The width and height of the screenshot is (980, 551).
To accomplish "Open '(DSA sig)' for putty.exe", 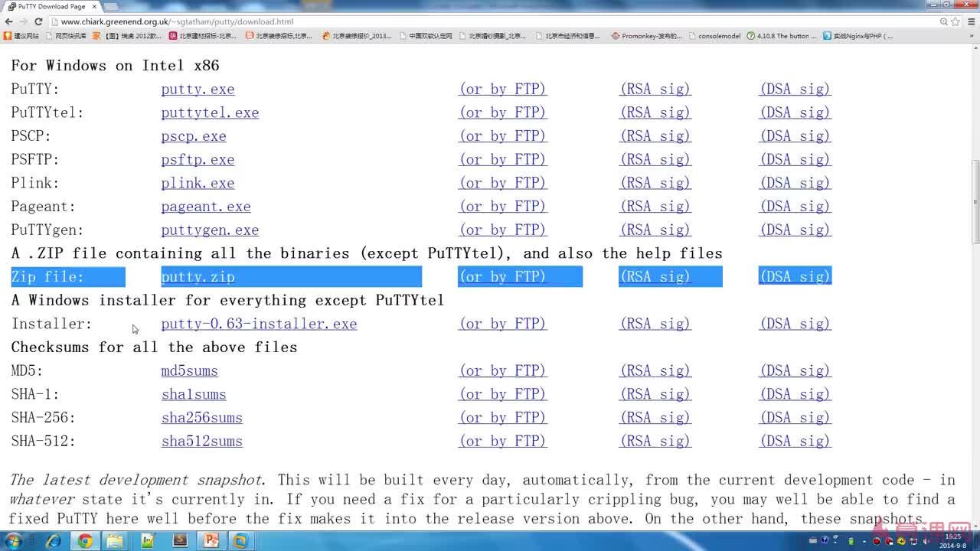I will pos(795,90).
